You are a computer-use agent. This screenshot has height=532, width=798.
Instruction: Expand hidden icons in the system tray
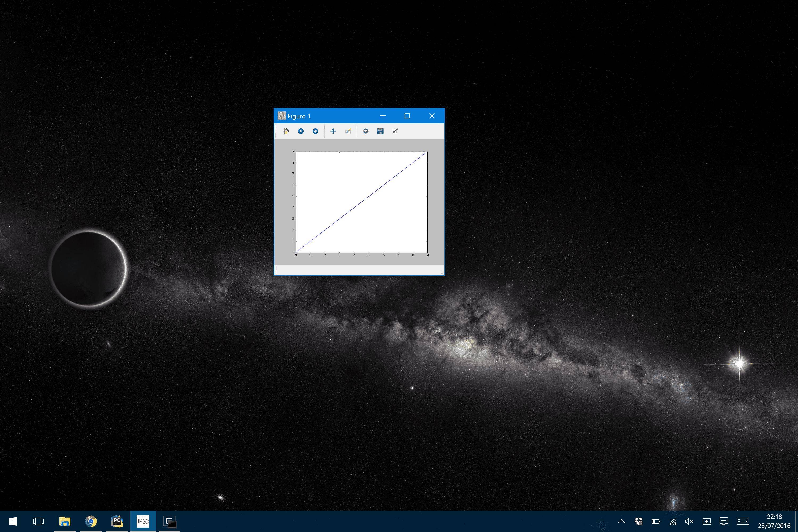(622, 521)
